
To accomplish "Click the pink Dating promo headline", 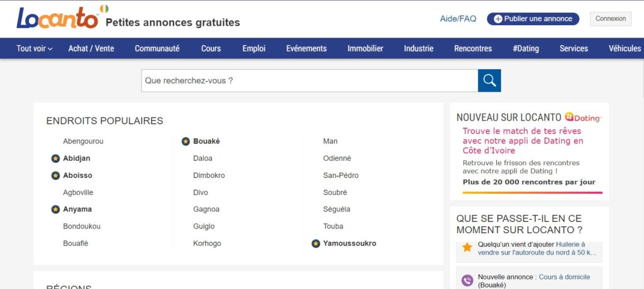I will tap(523, 141).
